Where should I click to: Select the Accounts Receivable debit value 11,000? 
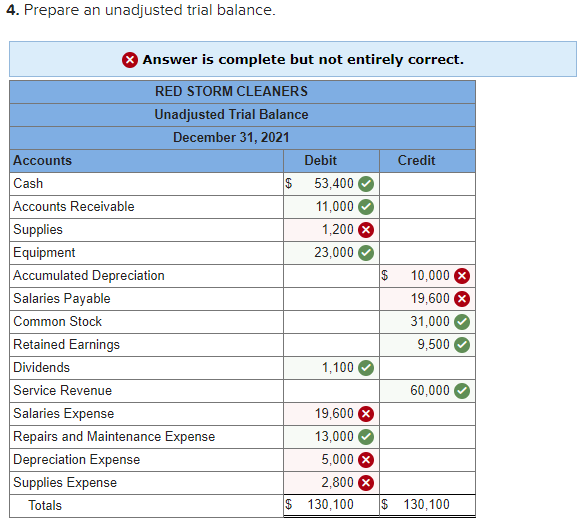(x=334, y=207)
